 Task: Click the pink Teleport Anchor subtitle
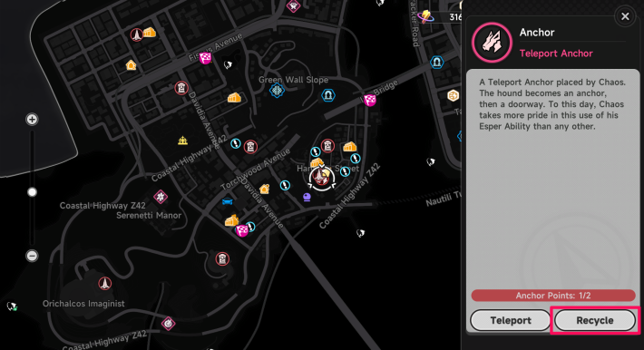coord(556,53)
